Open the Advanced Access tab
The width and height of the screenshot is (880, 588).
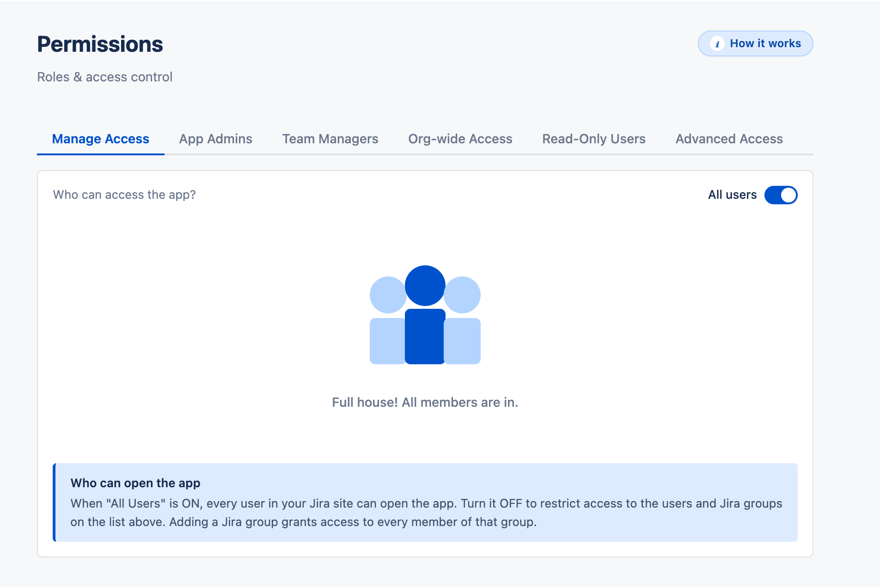click(729, 139)
